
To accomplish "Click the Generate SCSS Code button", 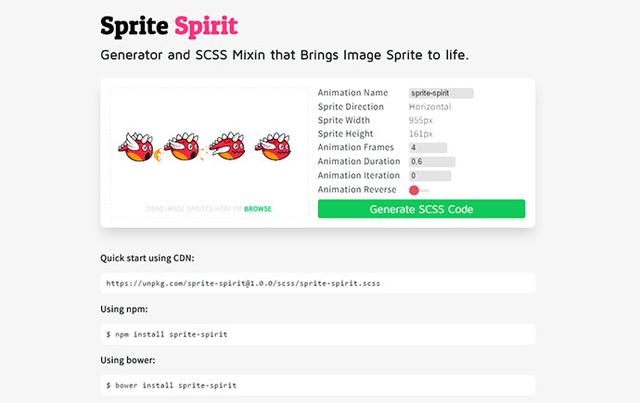I will pyautogui.click(x=421, y=209).
